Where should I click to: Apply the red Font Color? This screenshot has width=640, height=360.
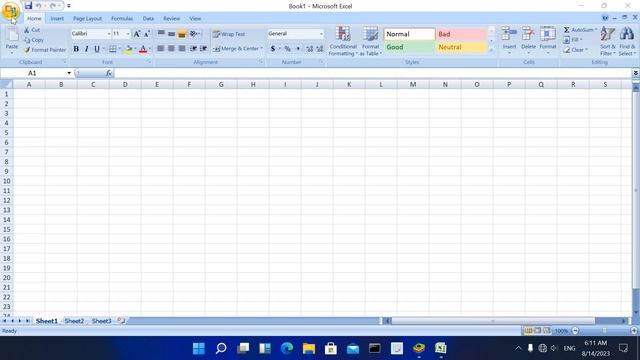(143, 49)
